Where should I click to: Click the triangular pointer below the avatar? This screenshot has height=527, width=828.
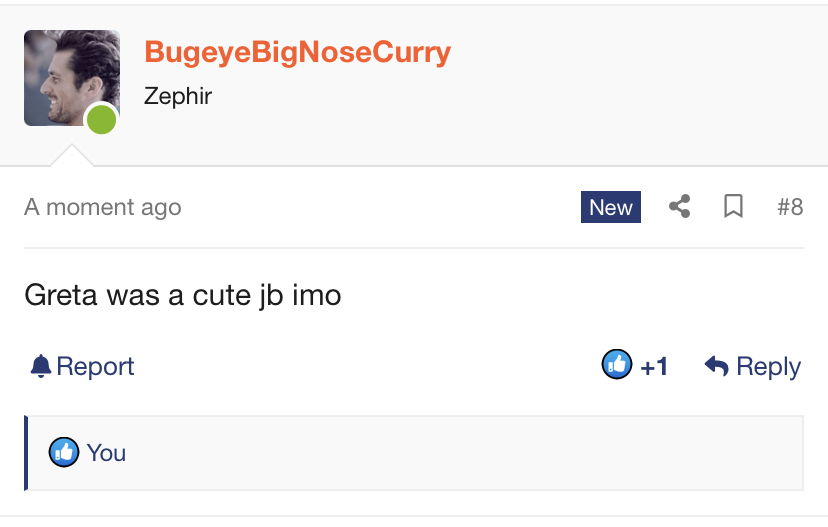[72, 155]
